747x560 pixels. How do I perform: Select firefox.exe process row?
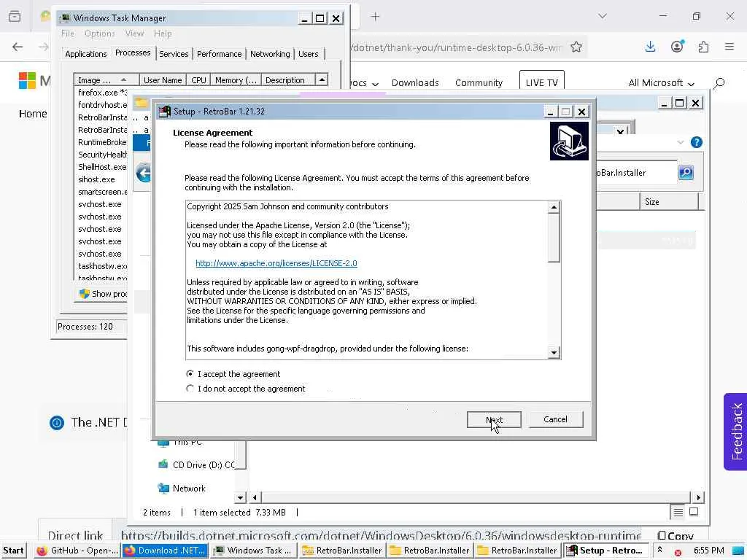coord(102,93)
